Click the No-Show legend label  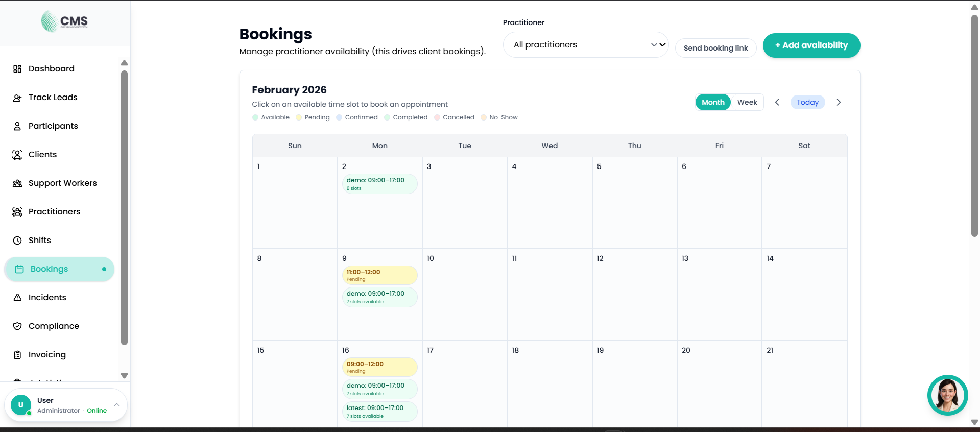504,117
